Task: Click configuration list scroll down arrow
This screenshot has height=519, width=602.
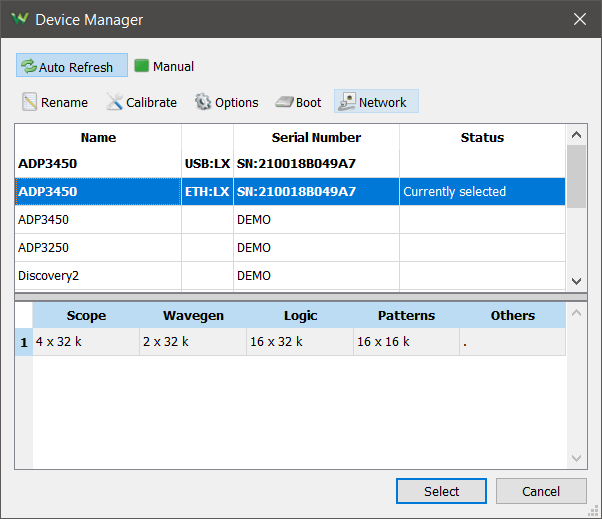Action: pyautogui.click(x=576, y=458)
